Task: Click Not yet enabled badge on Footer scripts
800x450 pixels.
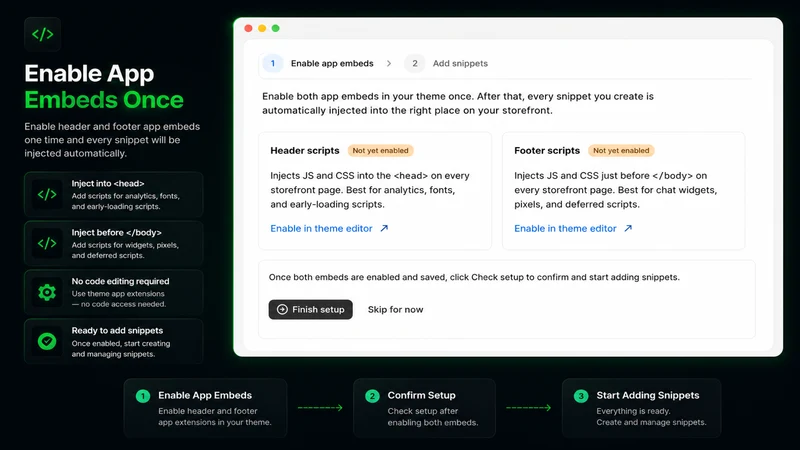Action: (x=621, y=151)
